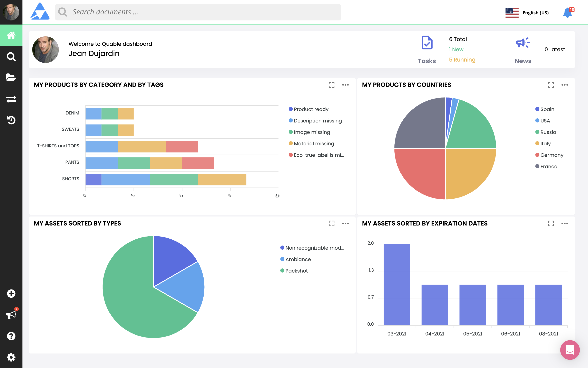This screenshot has height=368, width=588.
Task: Click the News label
Action: [523, 61]
